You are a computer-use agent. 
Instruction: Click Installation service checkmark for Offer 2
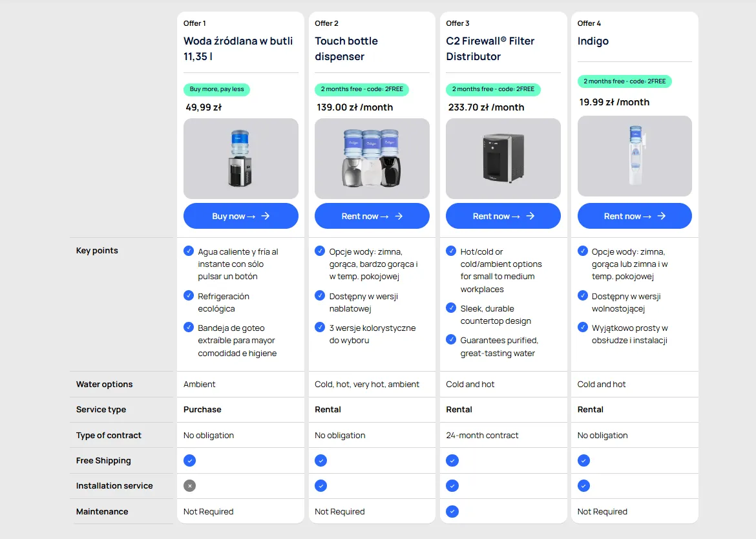pyautogui.click(x=320, y=486)
